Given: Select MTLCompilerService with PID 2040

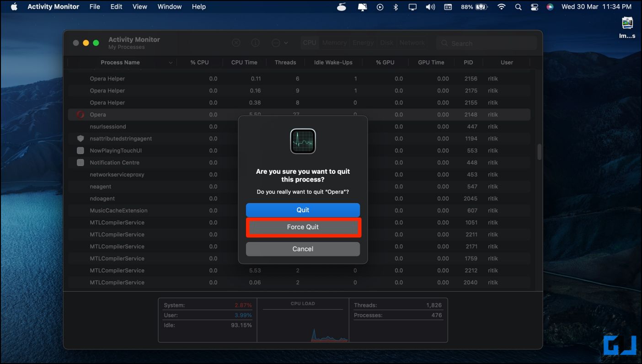Looking at the screenshot, I should coord(299,283).
